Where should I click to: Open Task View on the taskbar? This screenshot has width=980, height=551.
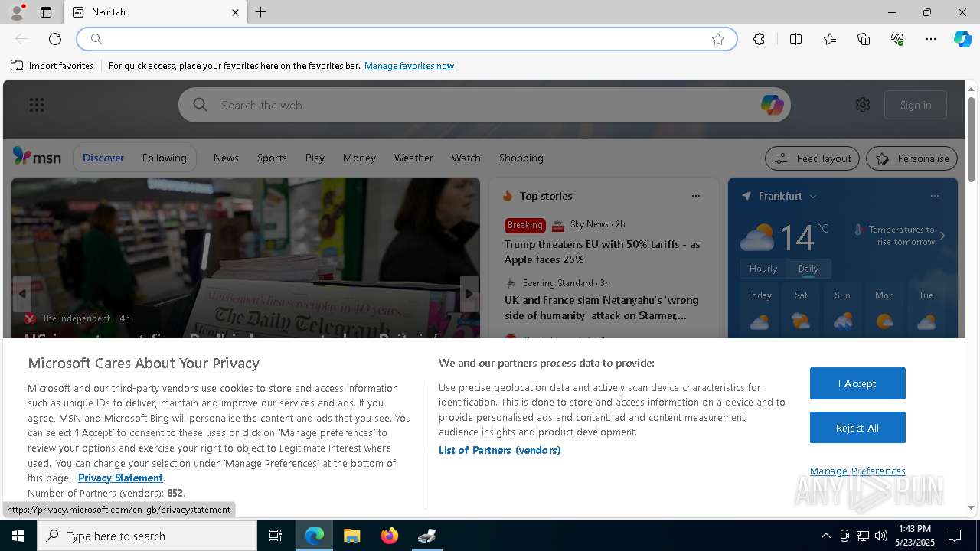(276, 536)
